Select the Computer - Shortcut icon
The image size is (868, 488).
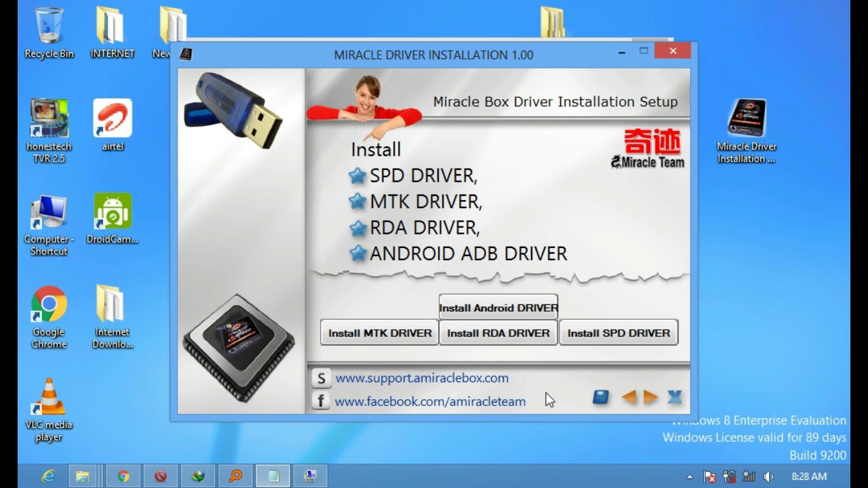tap(49, 225)
